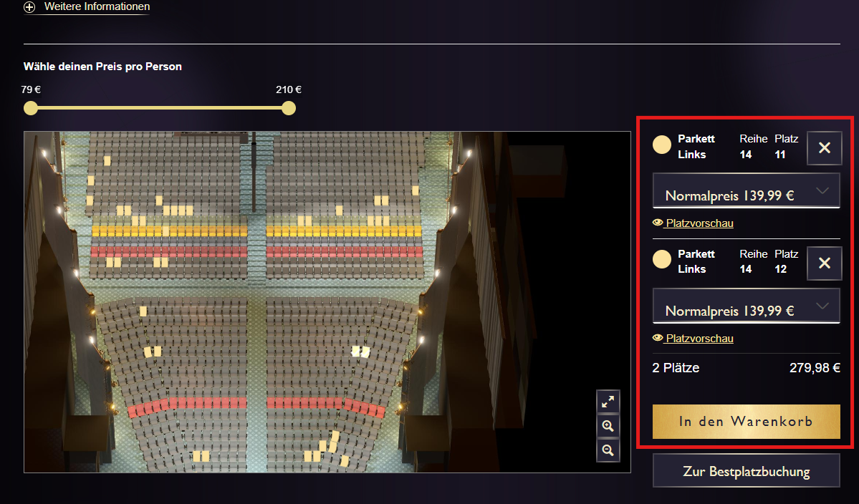Screen dimensions: 859x504
Task: Click the color circle next to seat 11
Action: 662,145
